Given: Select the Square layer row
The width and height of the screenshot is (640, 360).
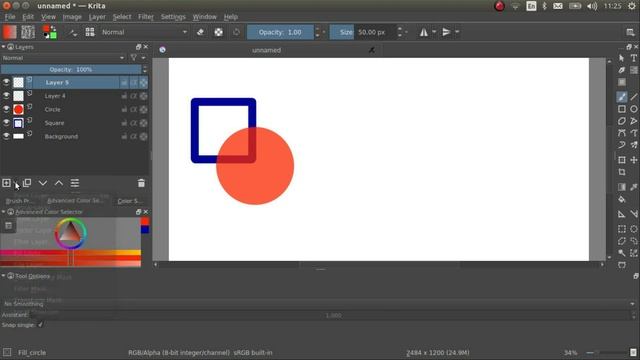Looking at the screenshot, I should pyautogui.click(x=74, y=123).
